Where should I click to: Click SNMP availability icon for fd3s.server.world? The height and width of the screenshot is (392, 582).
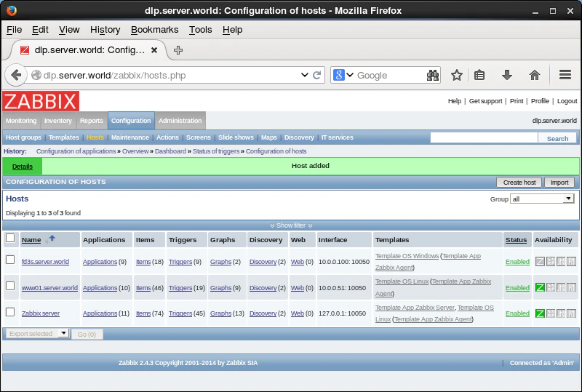click(551, 262)
